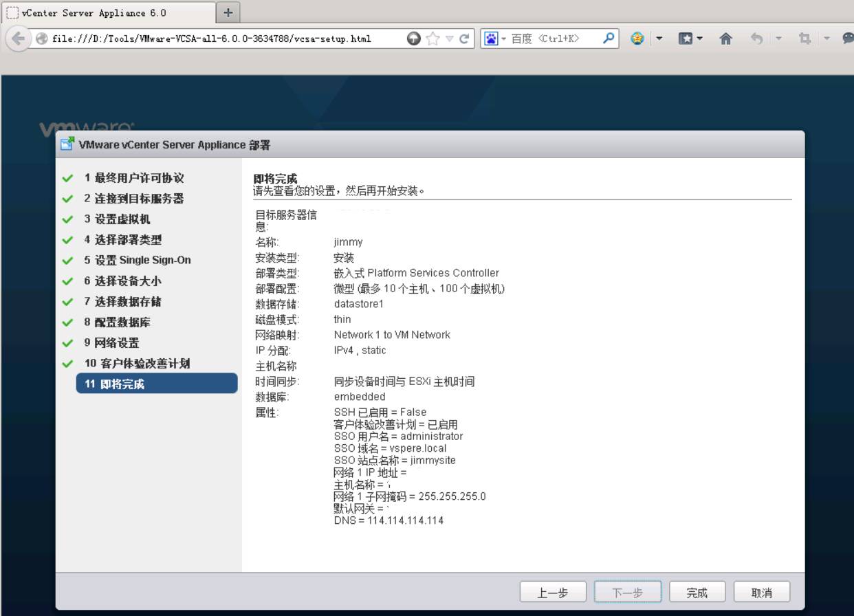Click the 即将完成 heading
The width and height of the screenshot is (854, 616).
pos(275,179)
